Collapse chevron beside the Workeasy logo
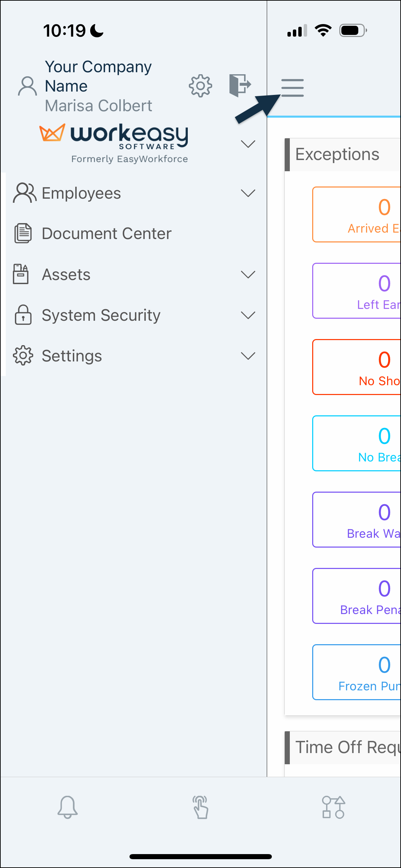The height and width of the screenshot is (868, 401). 248,144
